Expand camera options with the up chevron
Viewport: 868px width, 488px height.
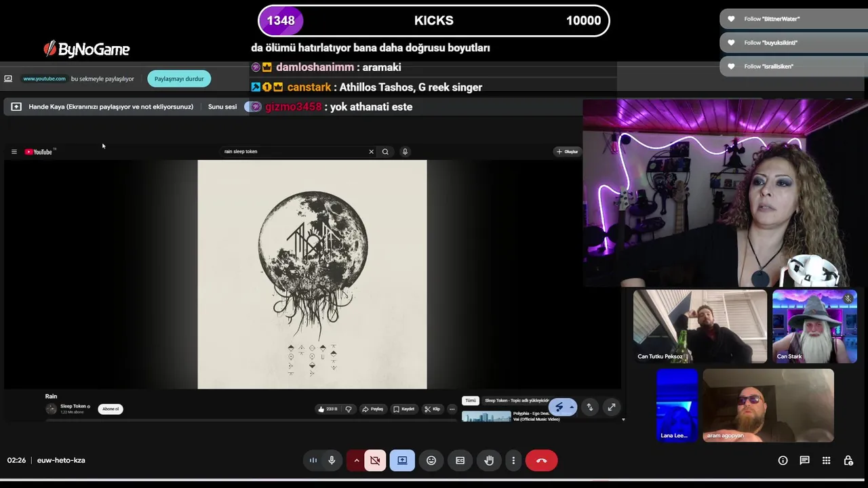click(x=356, y=460)
